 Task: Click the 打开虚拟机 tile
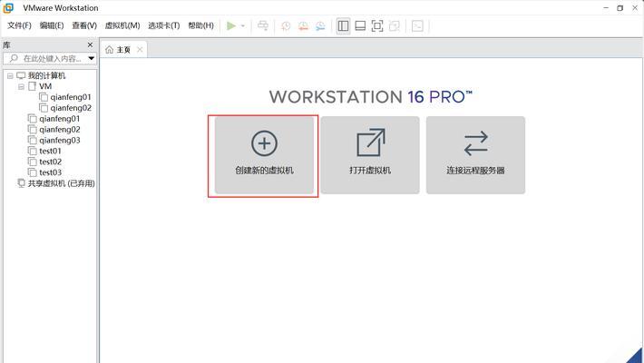coord(370,155)
